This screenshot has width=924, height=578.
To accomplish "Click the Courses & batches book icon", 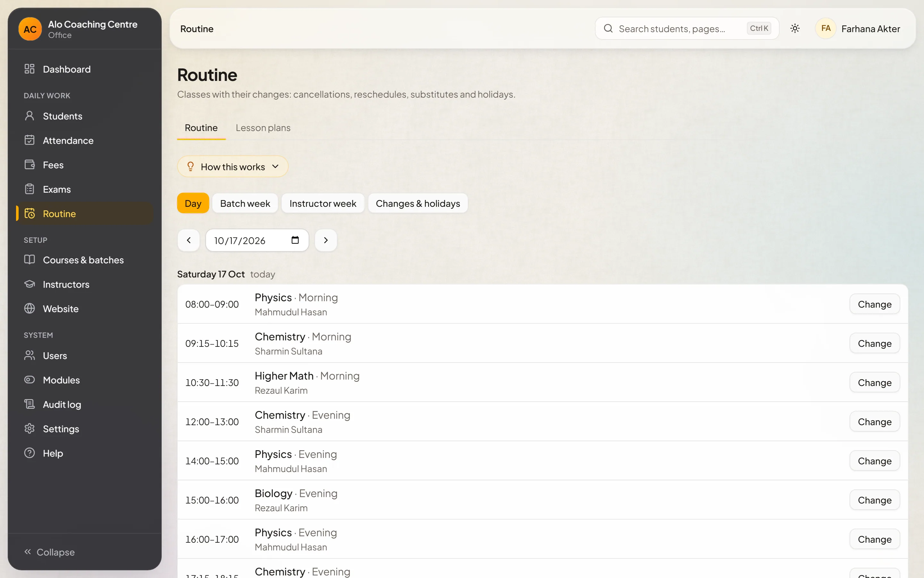I will [x=30, y=259].
